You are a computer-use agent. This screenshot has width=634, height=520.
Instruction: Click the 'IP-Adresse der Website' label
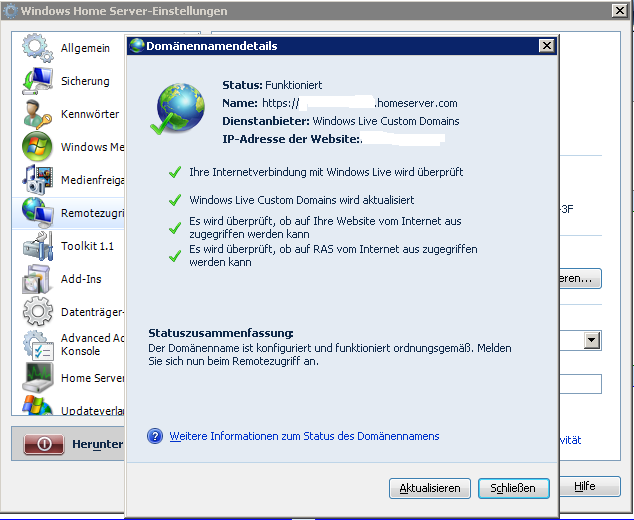click(x=291, y=139)
